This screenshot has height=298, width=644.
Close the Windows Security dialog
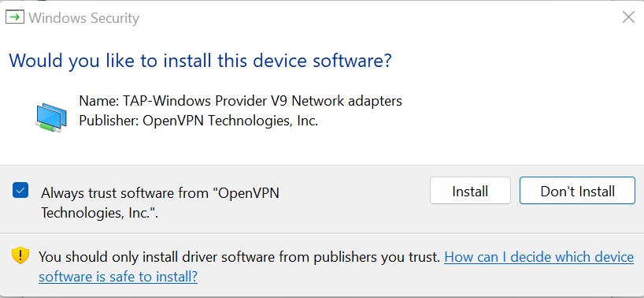628,17
